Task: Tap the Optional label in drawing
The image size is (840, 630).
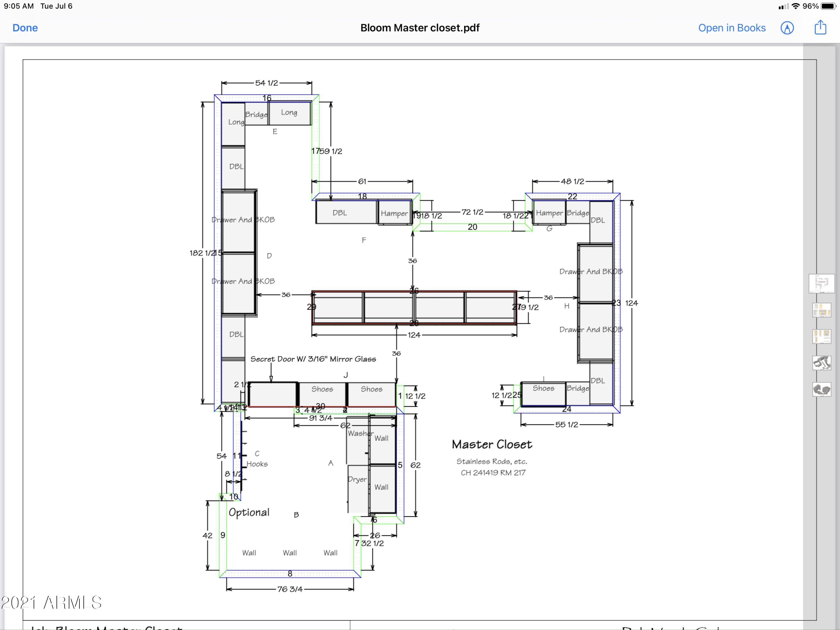Action: (x=249, y=513)
